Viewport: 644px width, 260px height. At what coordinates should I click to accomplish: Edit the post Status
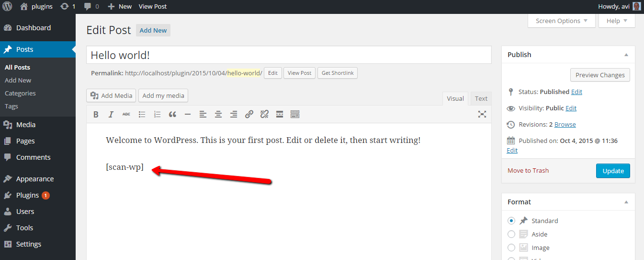tap(576, 92)
